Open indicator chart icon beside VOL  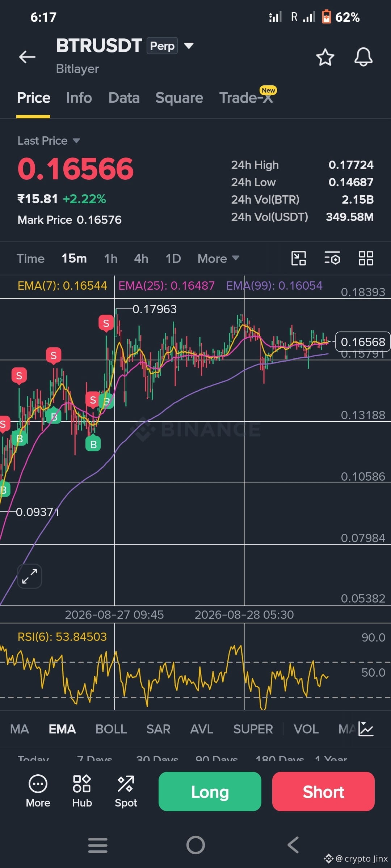[366, 729]
